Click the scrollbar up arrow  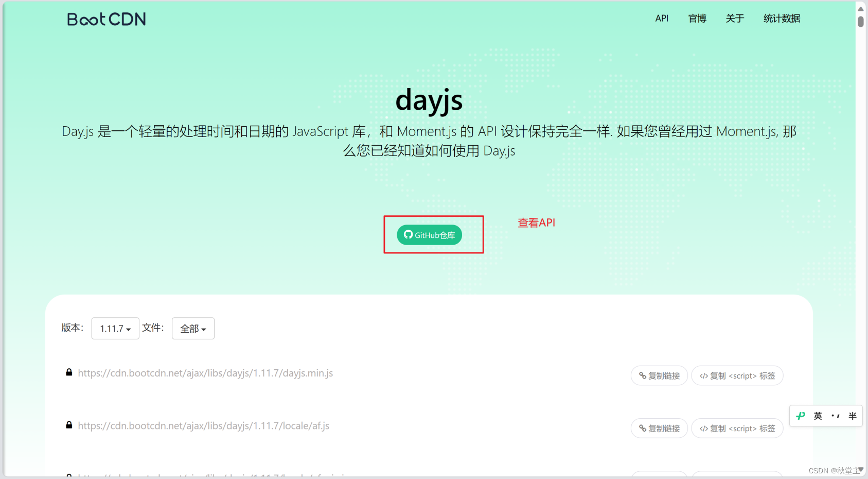click(861, 9)
